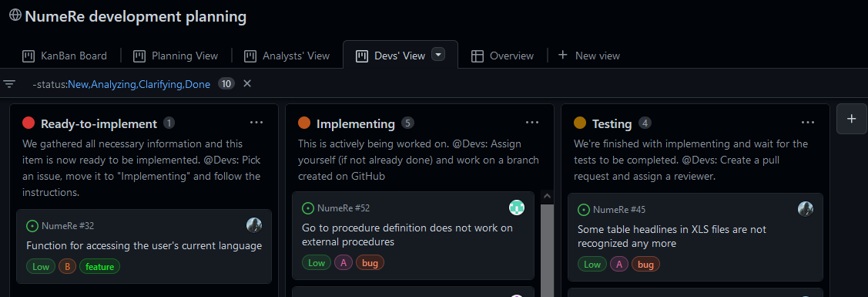
Task: Click the B label on NumeRe #32
Action: coord(68,266)
